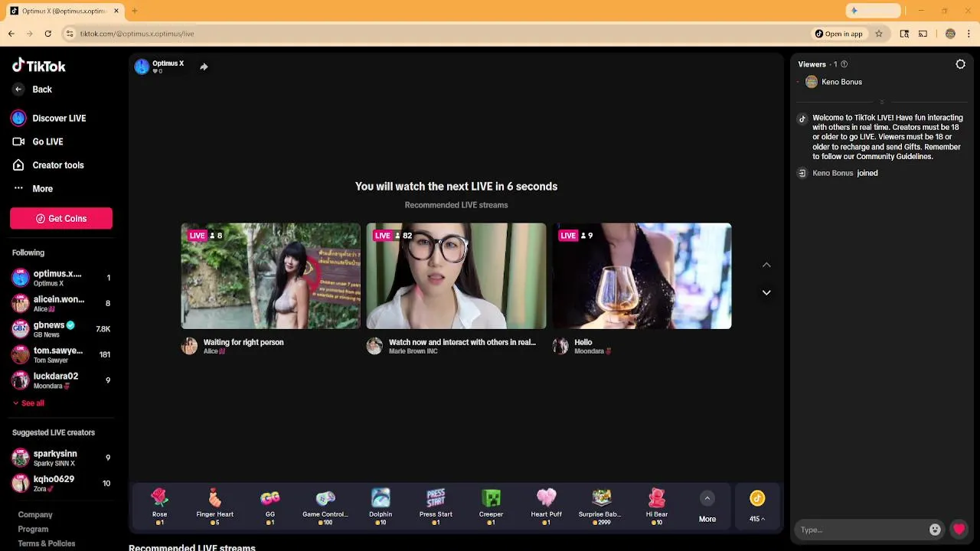Open the emoji picker in chat

pyautogui.click(x=935, y=530)
